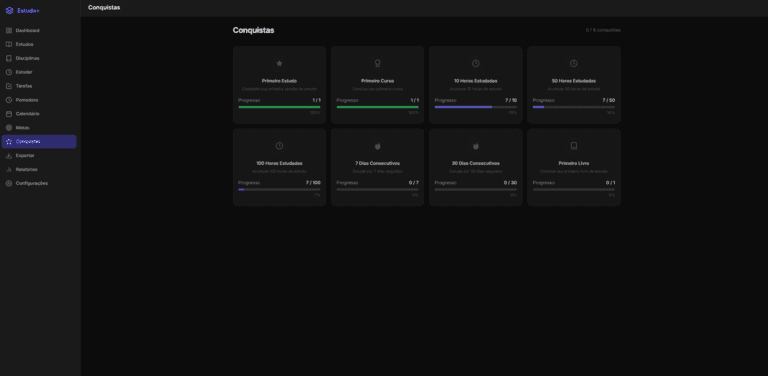
Task: Click the Pomodoro timer icon
Action: tap(9, 100)
